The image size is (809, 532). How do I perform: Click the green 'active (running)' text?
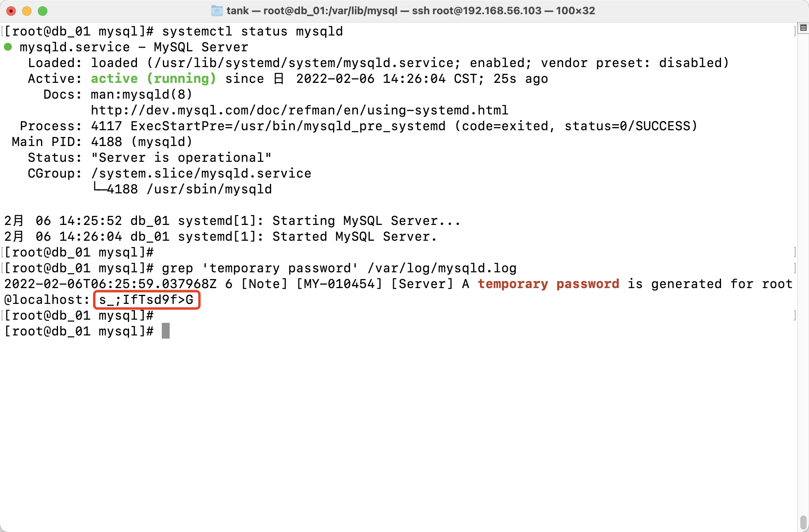coord(154,79)
